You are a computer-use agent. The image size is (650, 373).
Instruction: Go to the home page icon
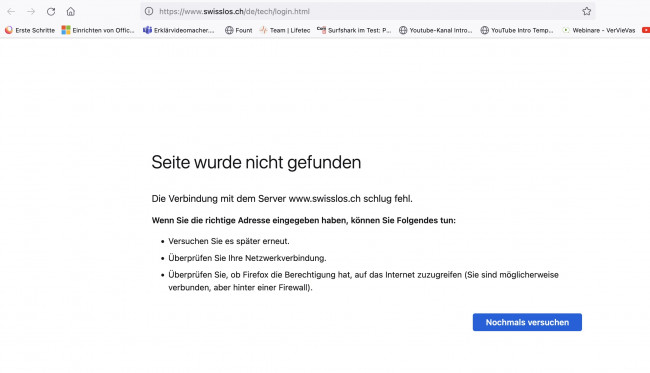click(71, 12)
